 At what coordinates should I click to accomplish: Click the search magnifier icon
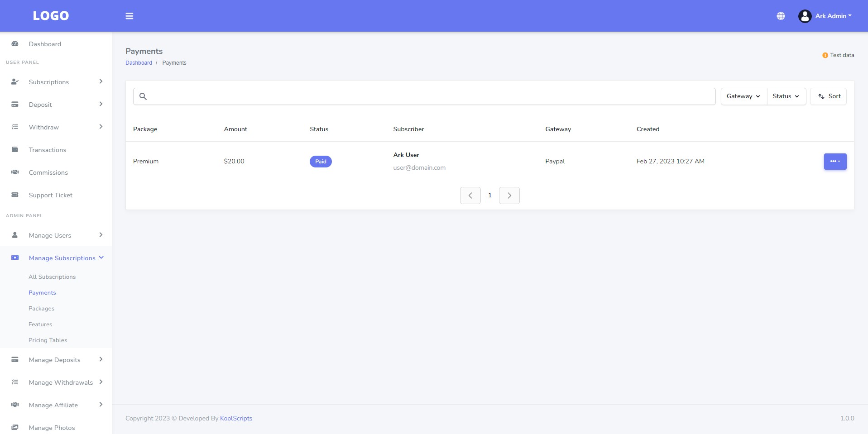(x=143, y=96)
